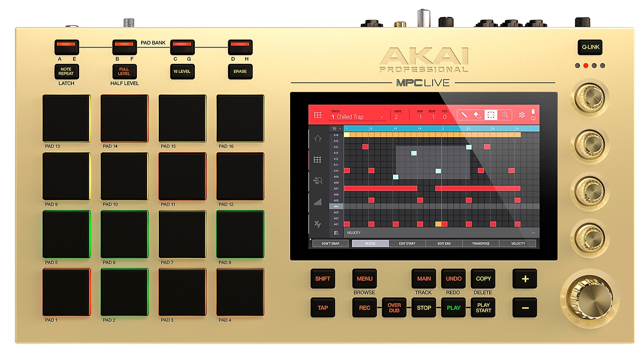Toggle Pad Bank B/F button
This screenshot has height=352, width=644.
coord(124,47)
